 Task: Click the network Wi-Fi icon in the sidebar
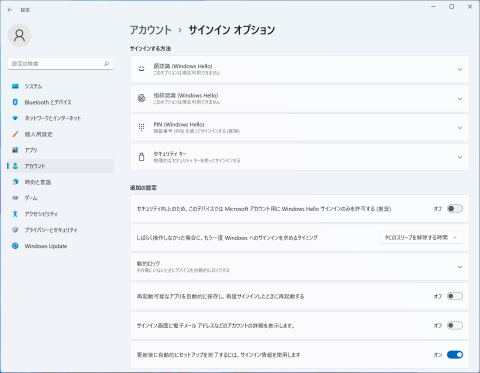point(15,118)
